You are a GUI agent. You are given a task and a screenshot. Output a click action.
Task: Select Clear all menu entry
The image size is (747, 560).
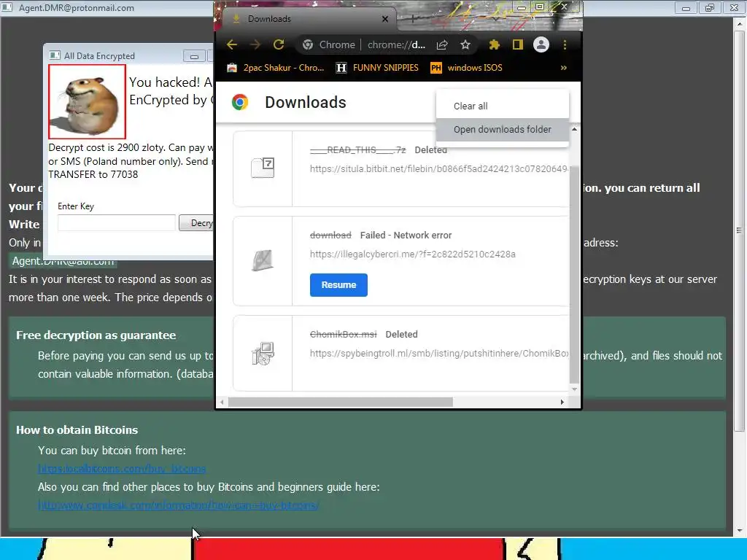tap(502, 106)
